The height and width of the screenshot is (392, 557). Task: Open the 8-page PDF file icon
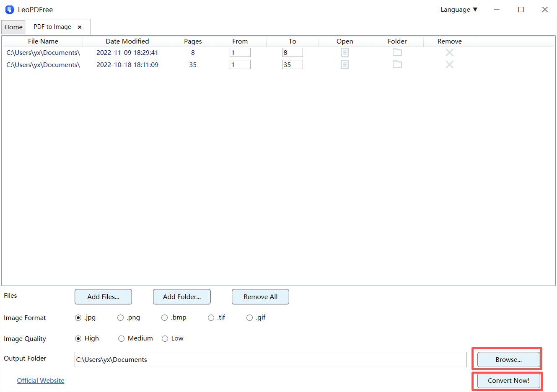point(345,52)
